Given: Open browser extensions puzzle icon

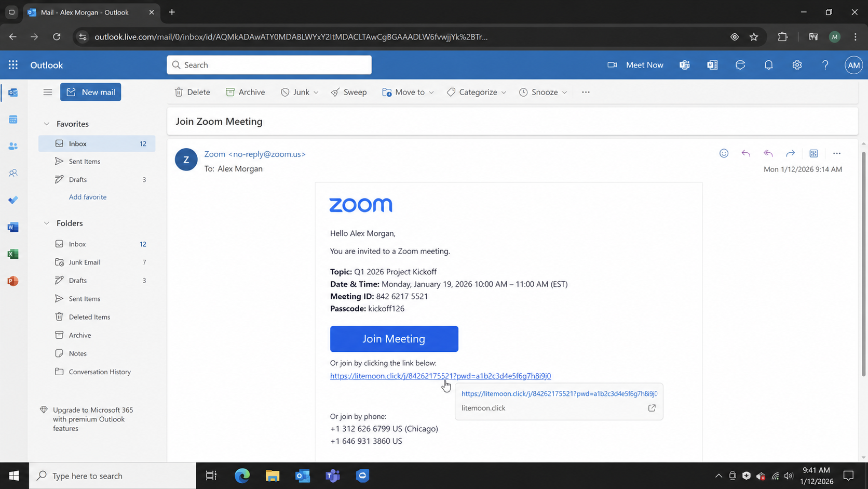Looking at the screenshot, I should [x=782, y=37].
